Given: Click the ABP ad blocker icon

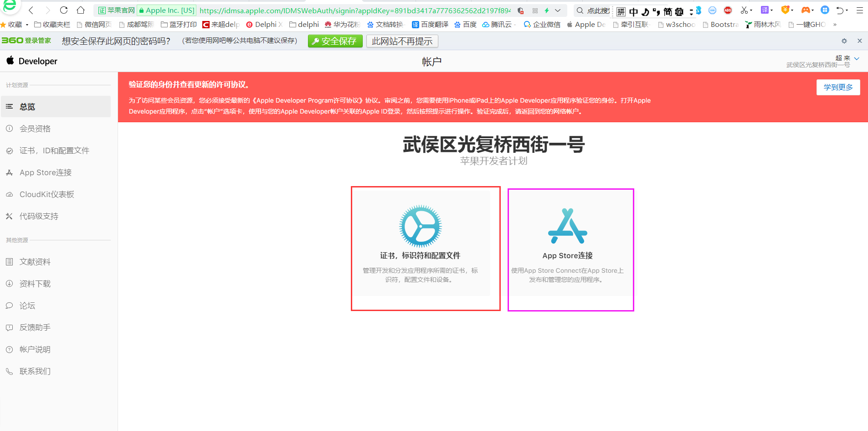Looking at the screenshot, I should (728, 10).
